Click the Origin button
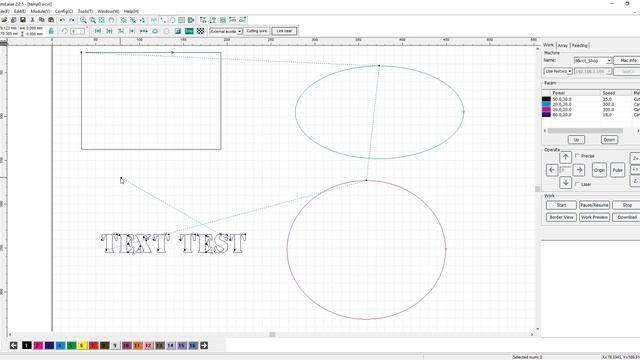Viewport: 640px width, 360px height. click(x=599, y=170)
